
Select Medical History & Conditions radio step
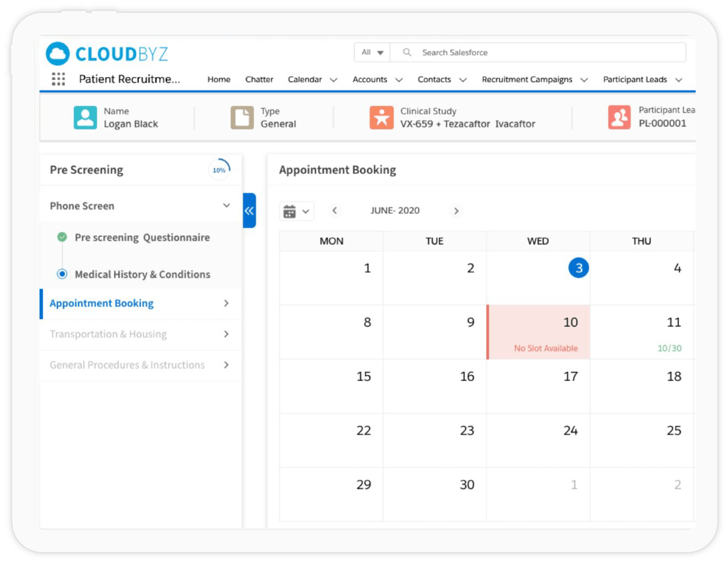[62, 274]
